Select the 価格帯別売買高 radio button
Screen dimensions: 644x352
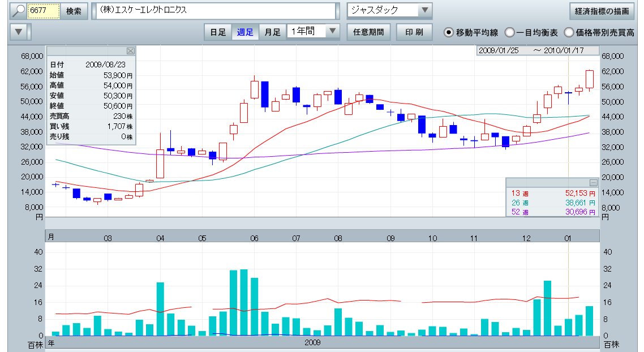click(x=569, y=32)
